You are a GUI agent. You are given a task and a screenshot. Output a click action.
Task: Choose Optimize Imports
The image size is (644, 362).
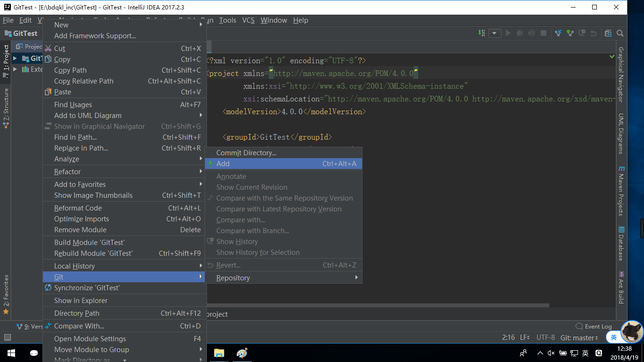tap(124, 219)
